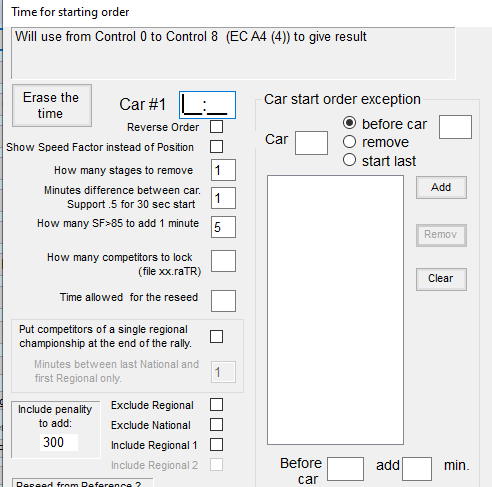Check Put competitors of single regional championship
This screenshot has width=492, height=487.
(216, 336)
